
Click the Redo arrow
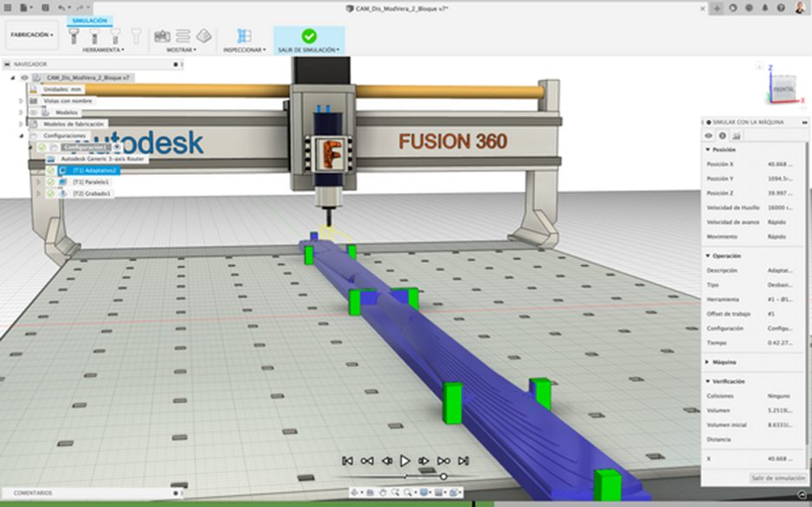point(81,8)
